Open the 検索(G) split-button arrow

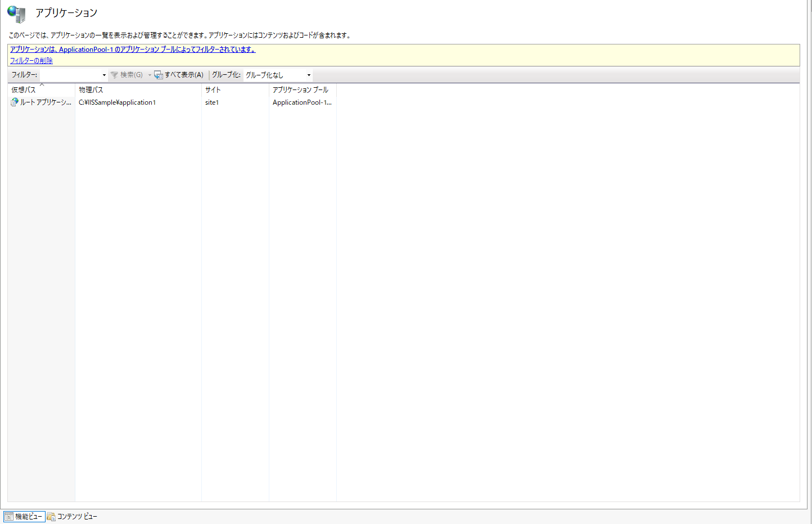[150, 75]
